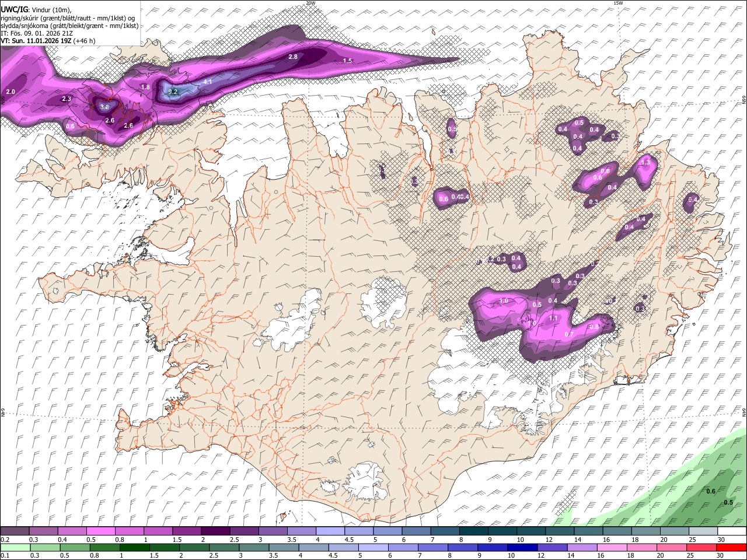Screen dimensions: 747x560
Task: Click the 3.8 value in the northwest snow band
Action: click(x=104, y=107)
